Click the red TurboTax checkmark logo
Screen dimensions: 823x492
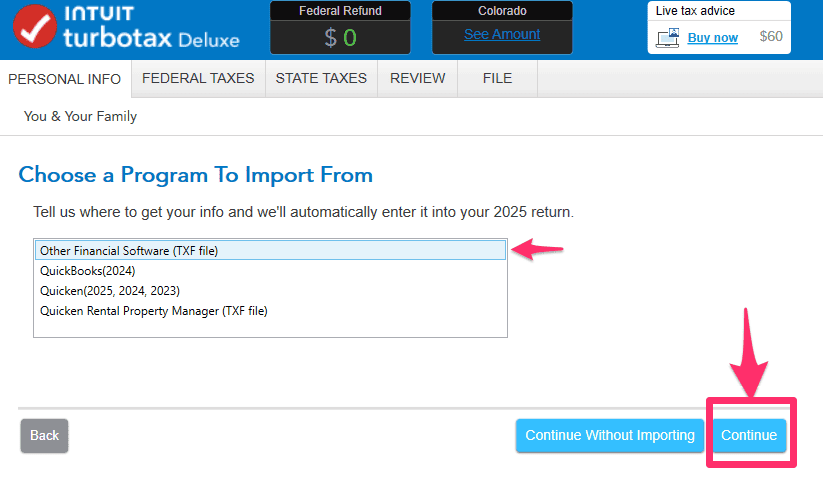[37, 30]
